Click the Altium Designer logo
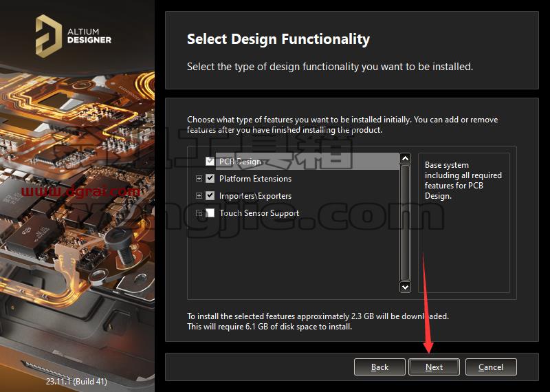Viewport: 550px width, 392px height. [74, 36]
